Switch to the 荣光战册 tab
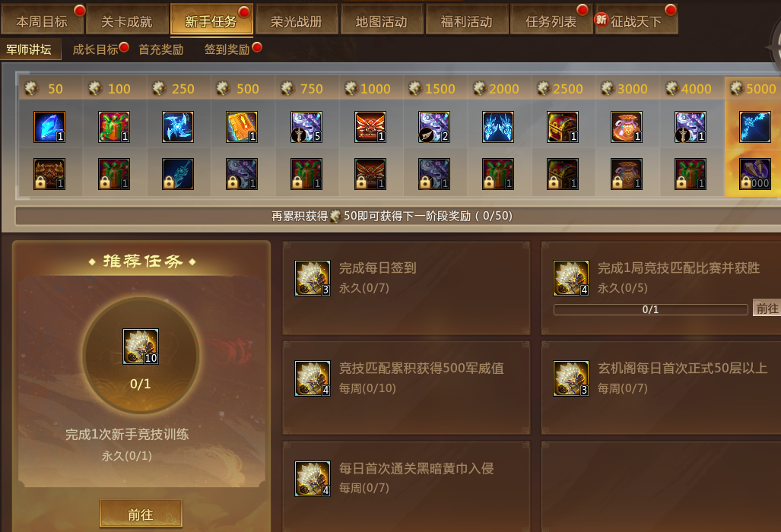This screenshot has height=532, width=781. click(297, 21)
